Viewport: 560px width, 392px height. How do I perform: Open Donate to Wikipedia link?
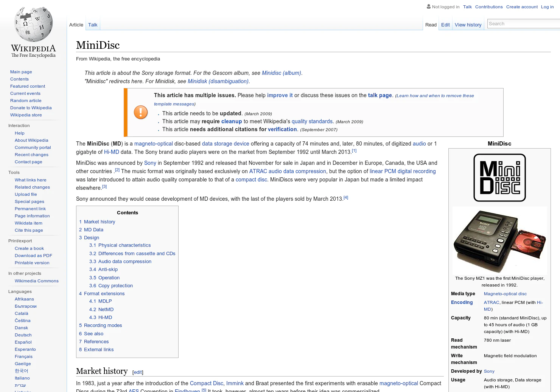pyautogui.click(x=31, y=108)
